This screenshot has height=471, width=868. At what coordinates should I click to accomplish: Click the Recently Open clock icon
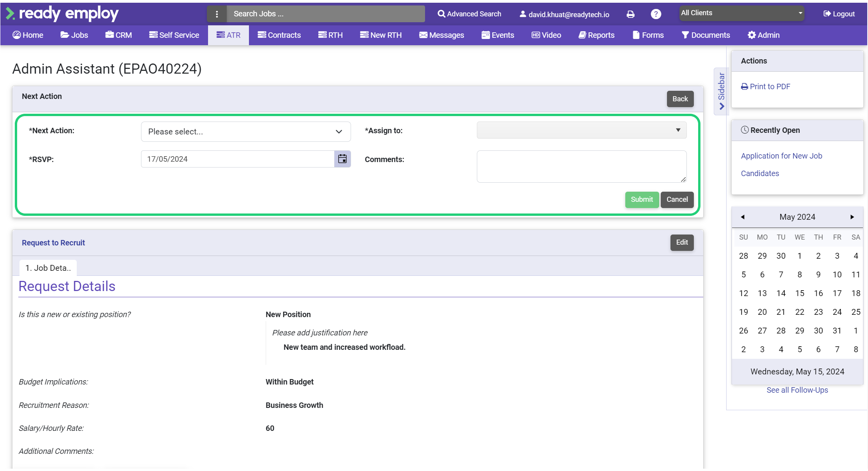(x=745, y=130)
